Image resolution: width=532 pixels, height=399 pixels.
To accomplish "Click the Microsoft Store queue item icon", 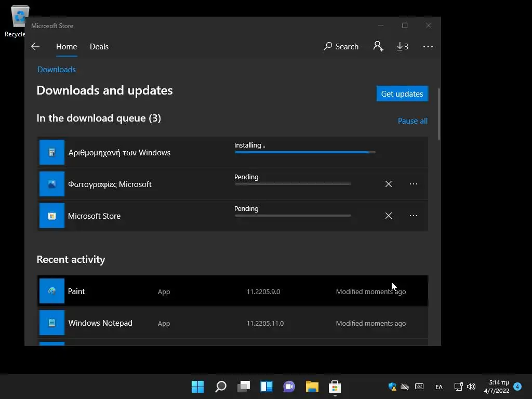I will 52,216.
